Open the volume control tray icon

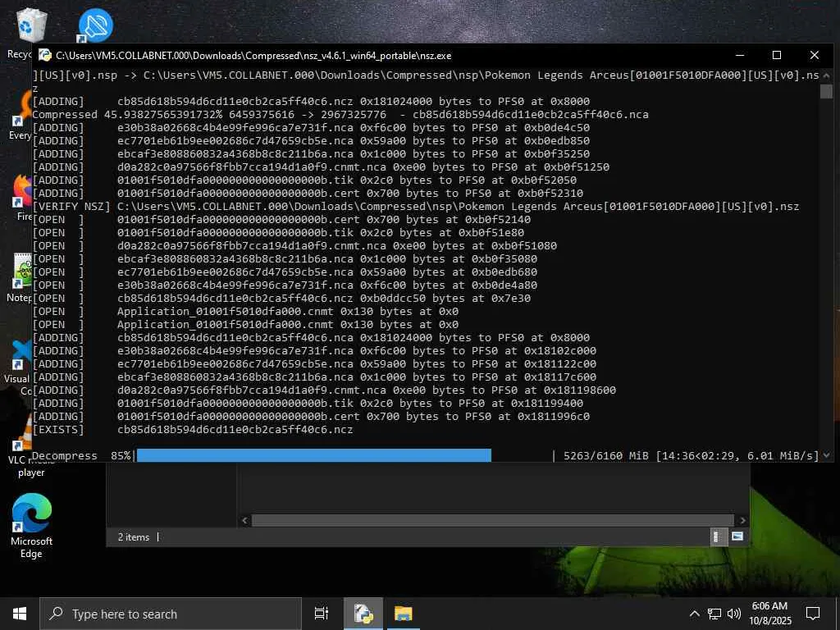click(x=734, y=614)
